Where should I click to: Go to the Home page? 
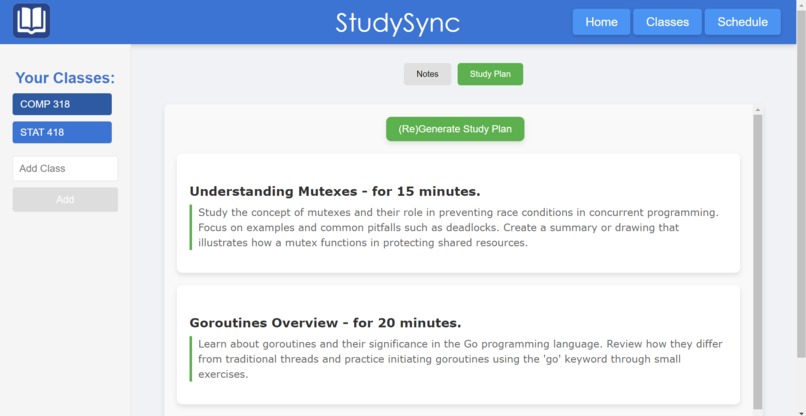click(601, 22)
